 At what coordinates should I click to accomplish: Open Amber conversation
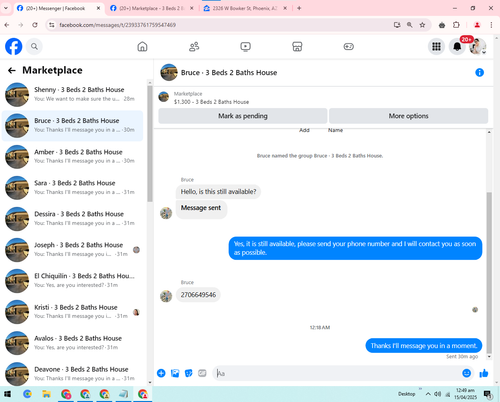tap(72, 156)
